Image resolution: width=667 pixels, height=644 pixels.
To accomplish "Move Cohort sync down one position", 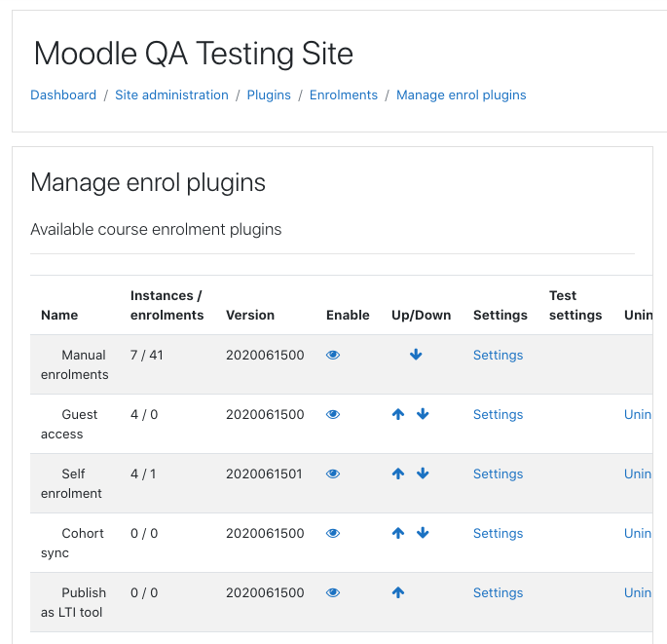I will coord(423,533).
